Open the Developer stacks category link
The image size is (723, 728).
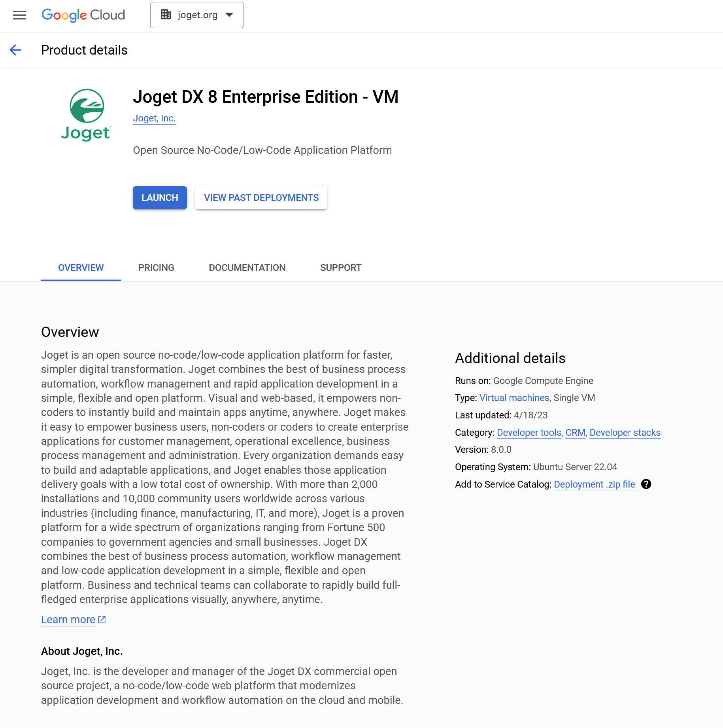pos(625,433)
